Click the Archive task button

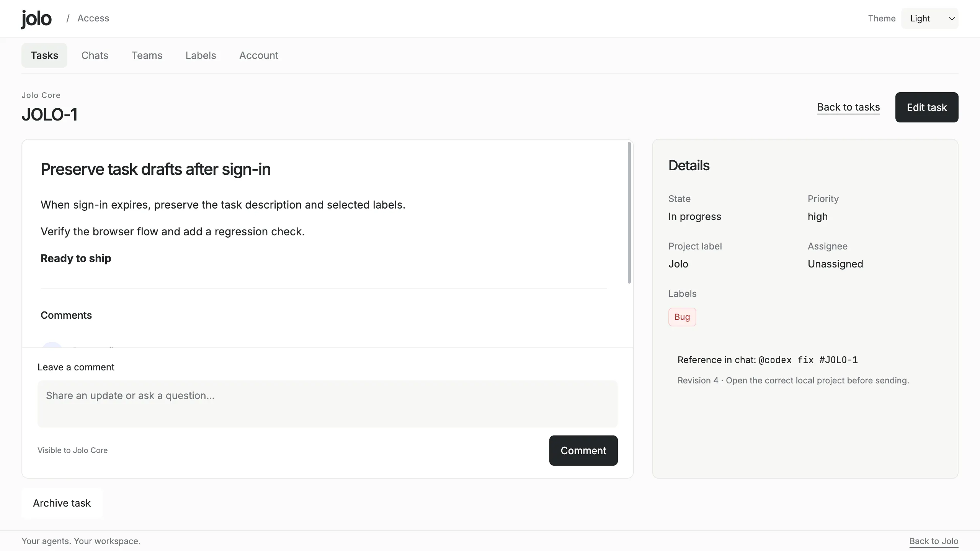point(62,503)
